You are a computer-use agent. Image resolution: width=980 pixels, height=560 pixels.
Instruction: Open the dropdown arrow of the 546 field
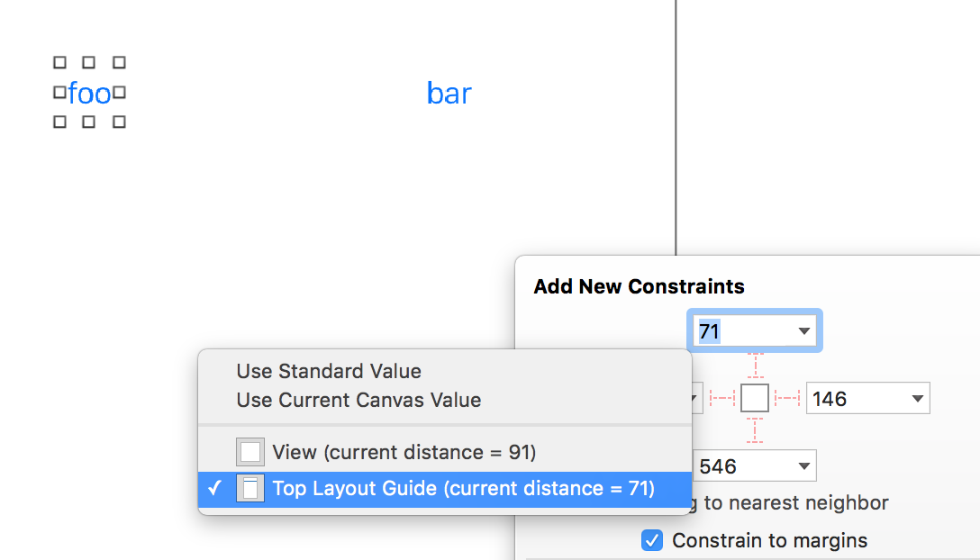[803, 466]
